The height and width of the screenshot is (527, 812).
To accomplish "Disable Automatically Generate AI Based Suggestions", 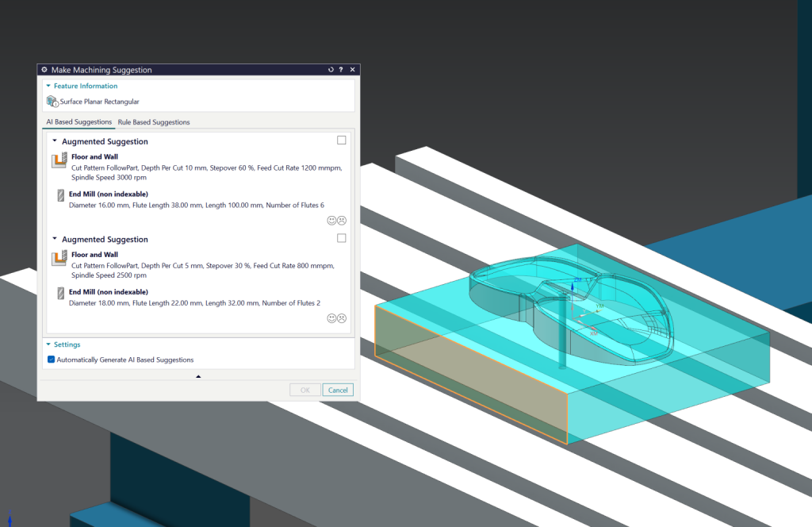I will pyautogui.click(x=52, y=359).
